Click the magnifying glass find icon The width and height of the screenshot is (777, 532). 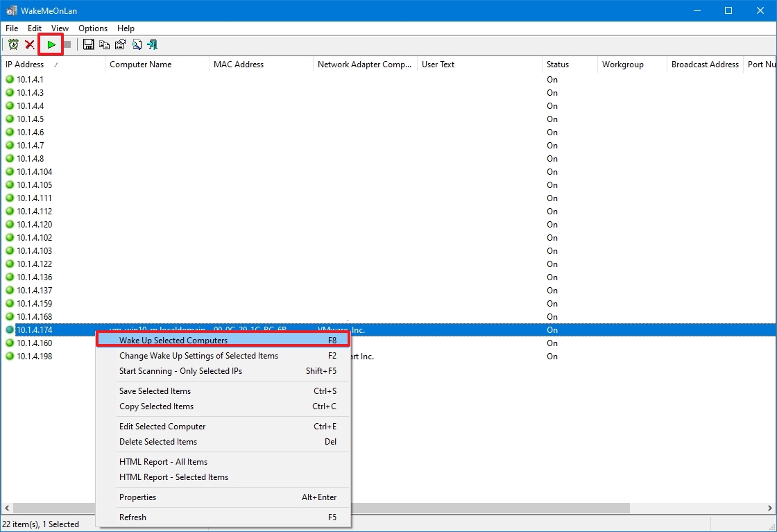(136, 44)
